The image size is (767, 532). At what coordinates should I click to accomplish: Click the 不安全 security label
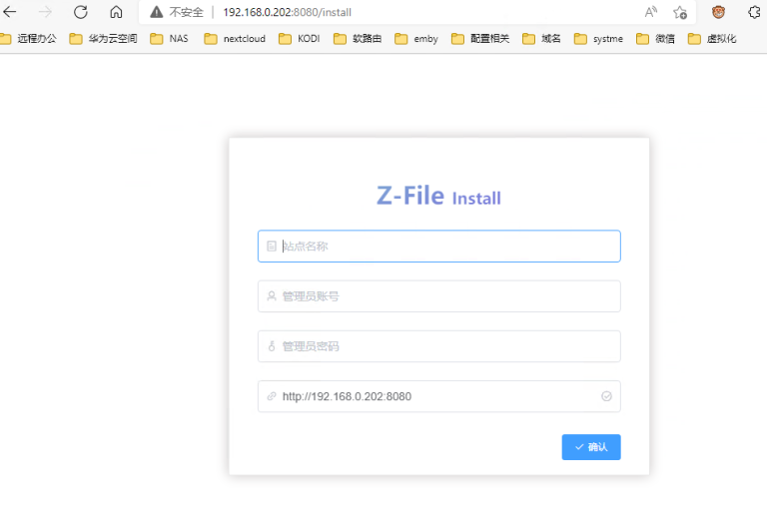click(x=186, y=12)
